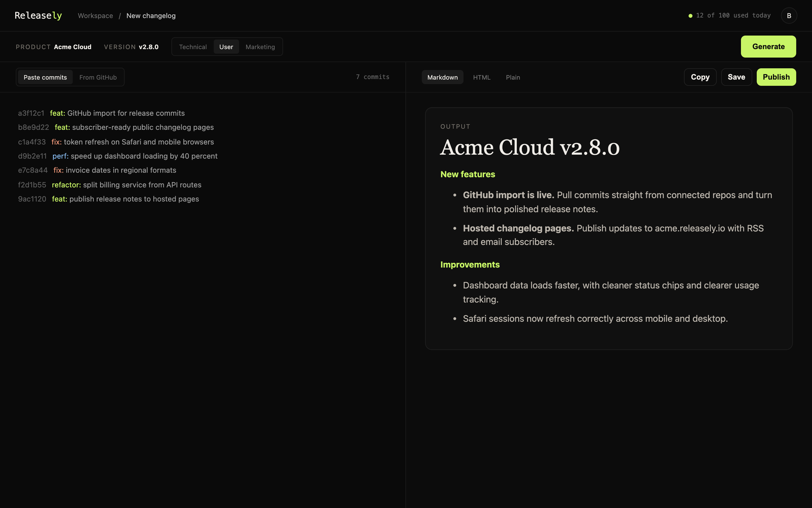Click commit d9b2e11 dashboard loading line

point(118,156)
